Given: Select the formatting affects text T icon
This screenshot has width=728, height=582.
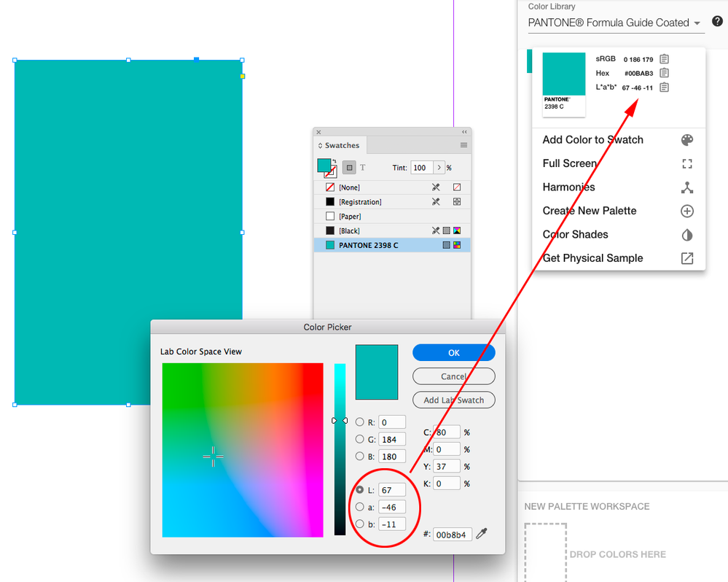Looking at the screenshot, I should [x=363, y=168].
